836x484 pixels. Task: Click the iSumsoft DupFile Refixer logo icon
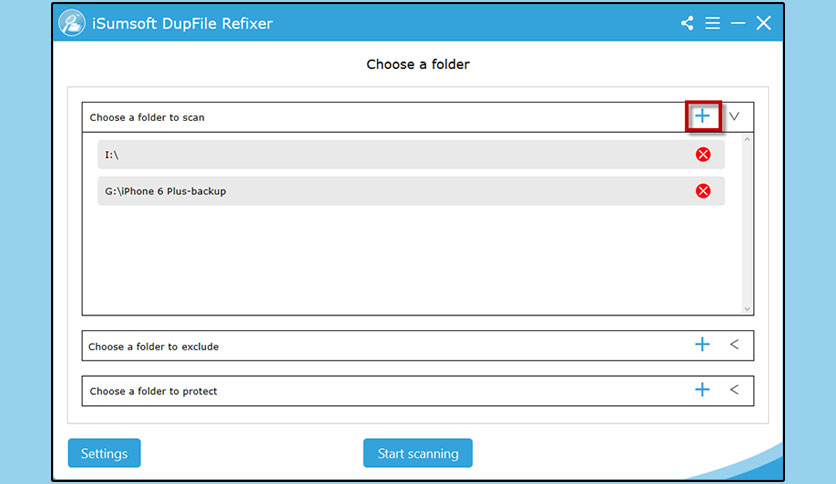tap(72, 23)
